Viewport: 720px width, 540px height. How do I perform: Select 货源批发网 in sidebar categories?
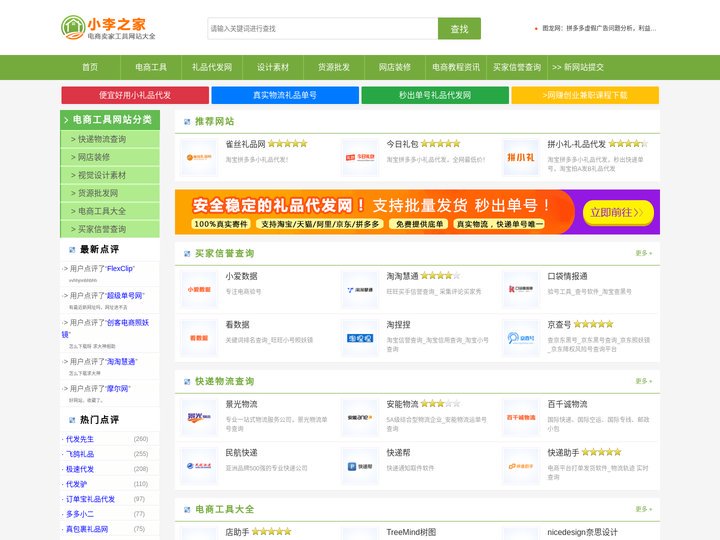tap(110, 193)
